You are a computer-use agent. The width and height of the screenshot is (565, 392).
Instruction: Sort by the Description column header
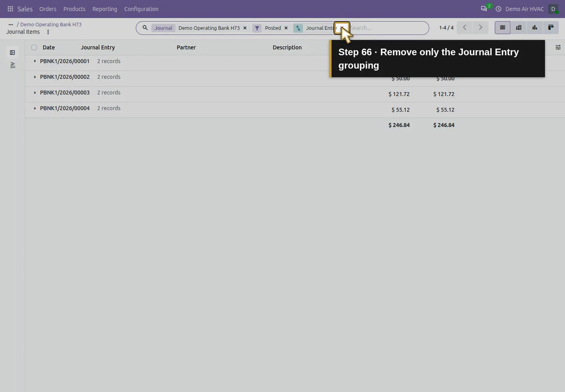[x=287, y=47]
